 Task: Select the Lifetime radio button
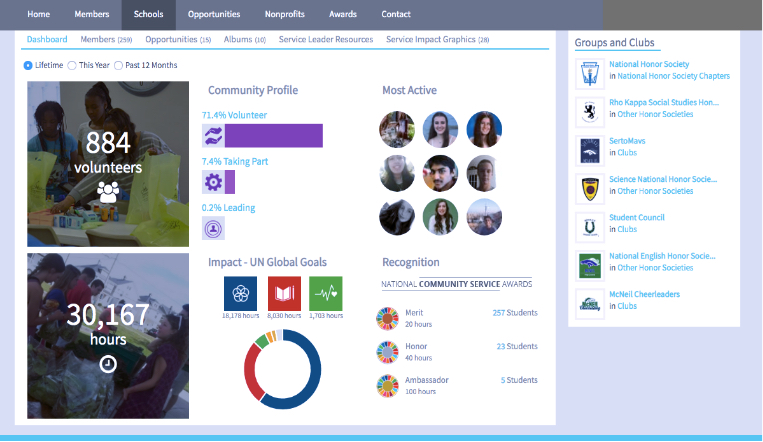[x=28, y=65]
